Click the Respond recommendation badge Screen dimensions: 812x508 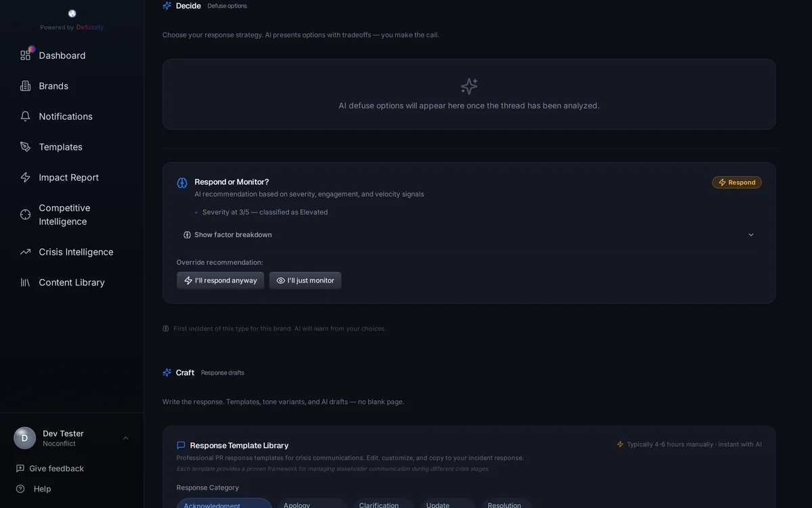coord(737,182)
